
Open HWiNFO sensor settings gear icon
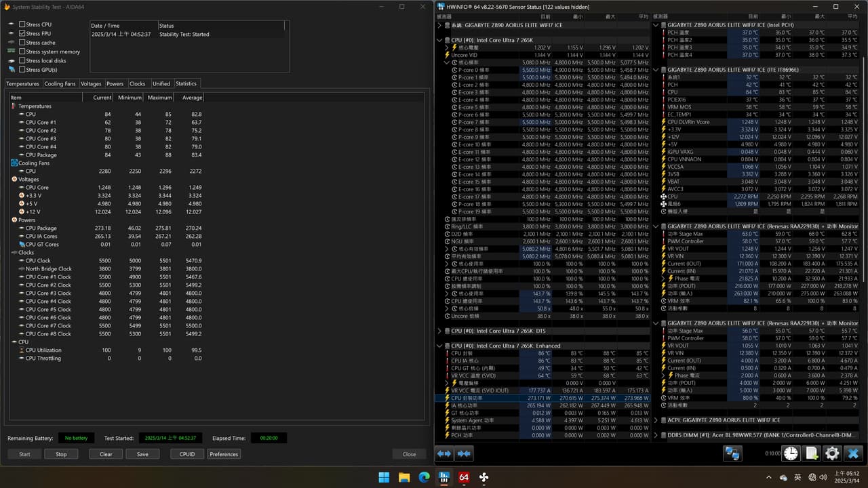[831, 453]
